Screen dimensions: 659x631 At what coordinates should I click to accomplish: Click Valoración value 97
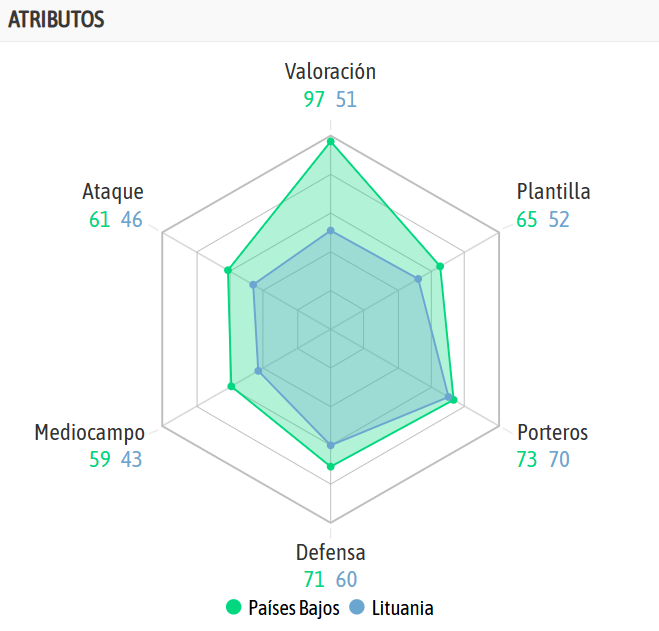314,99
